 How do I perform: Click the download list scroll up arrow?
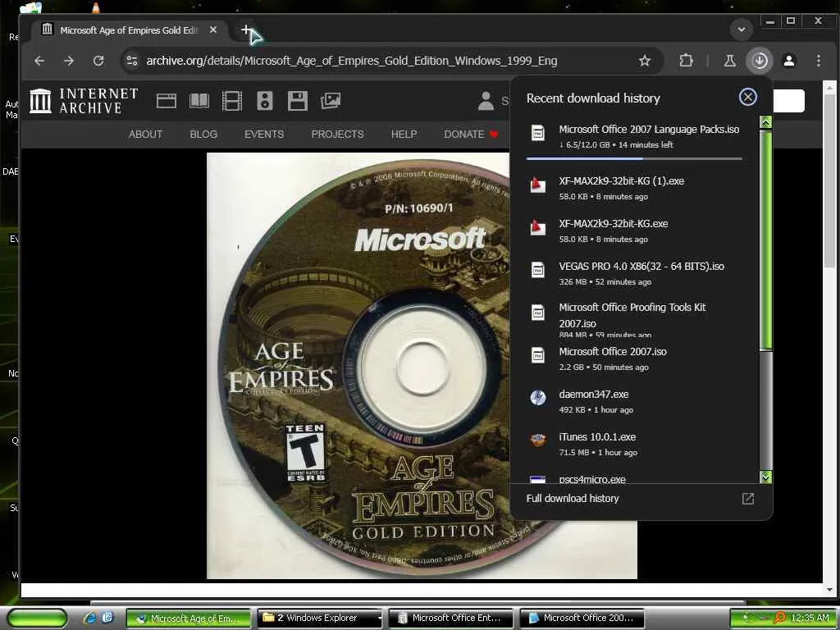pos(766,121)
